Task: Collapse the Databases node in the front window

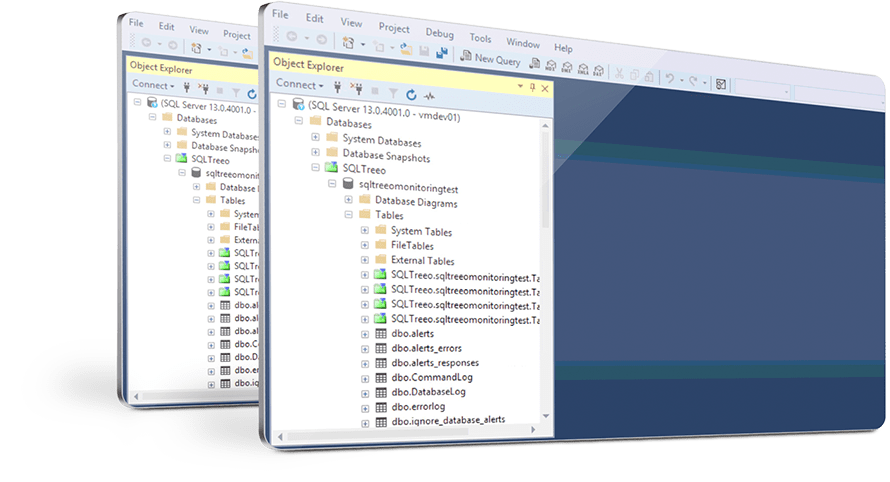Action: [299, 120]
